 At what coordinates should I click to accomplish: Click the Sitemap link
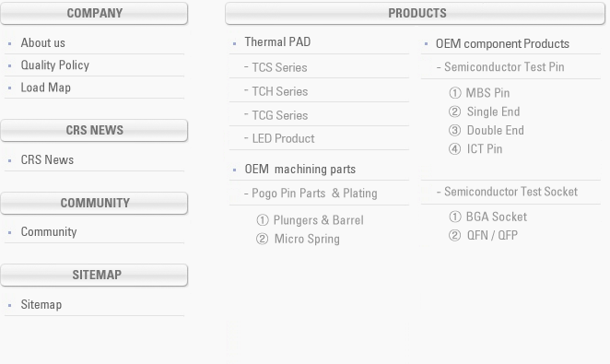(41, 304)
